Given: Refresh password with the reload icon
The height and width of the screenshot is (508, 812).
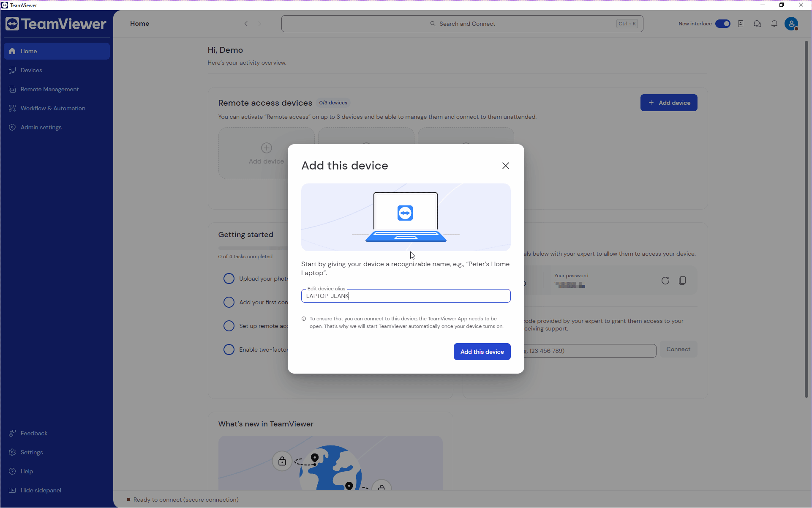Looking at the screenshot, I should (665, 281).
